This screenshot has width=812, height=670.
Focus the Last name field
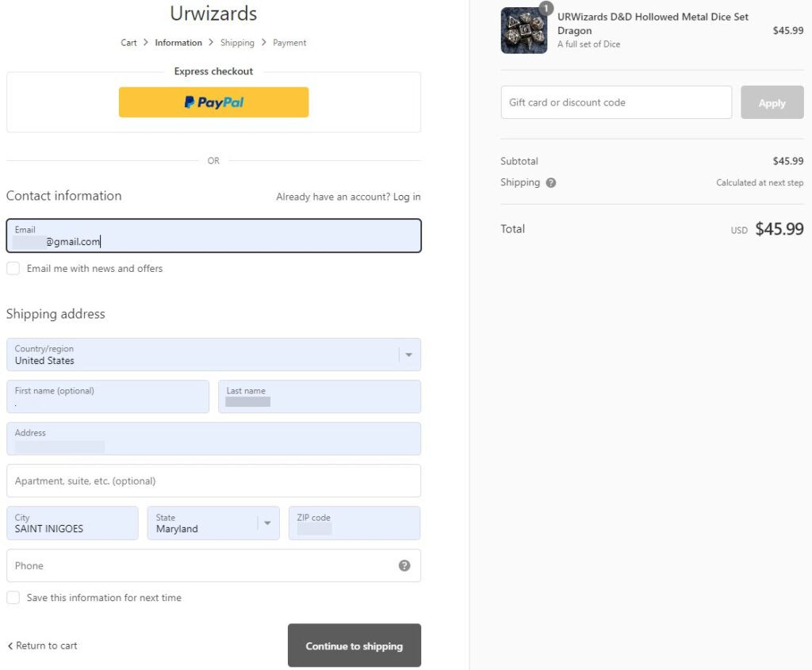pyautogui.click(x=320, y=396)
